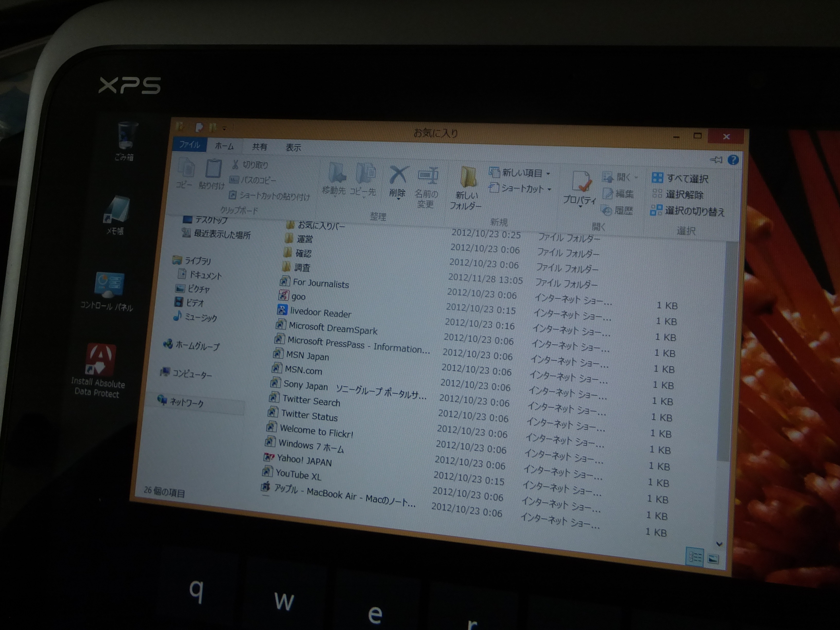Click パスのコピー (Copy path) command

click(x=253, y=180)
